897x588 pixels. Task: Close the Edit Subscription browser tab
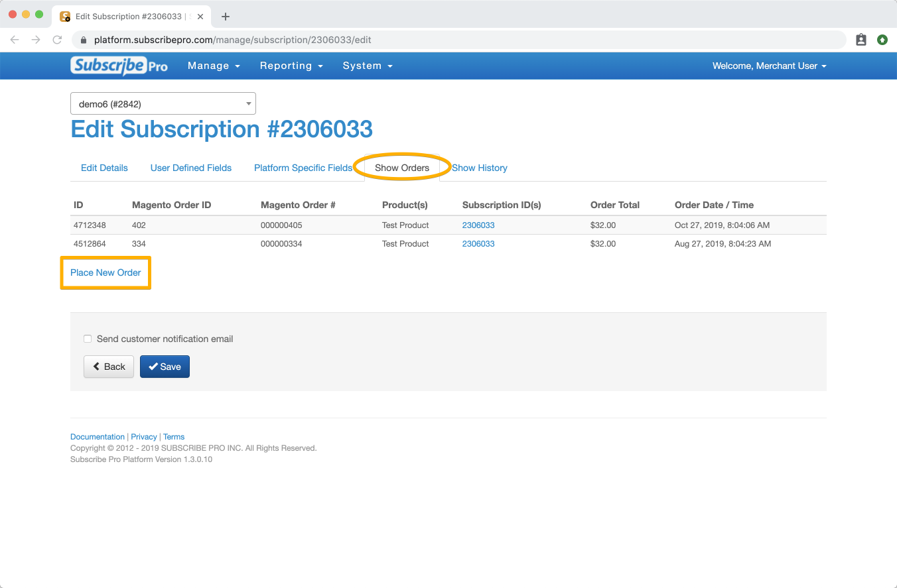pyautogui.click(x=200, y=17)
